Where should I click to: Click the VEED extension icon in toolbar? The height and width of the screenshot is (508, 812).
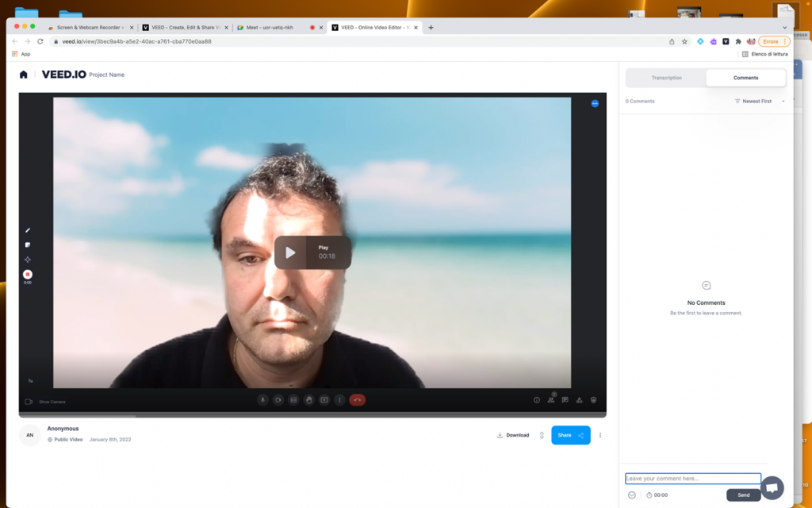(726, 41)
